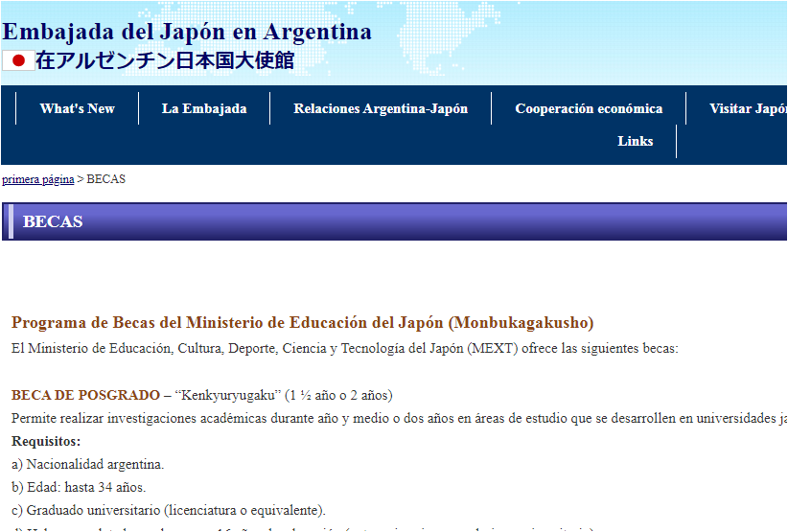
Task: Click the Embajada del Japón en Argentina title
Action: [187, 32]
